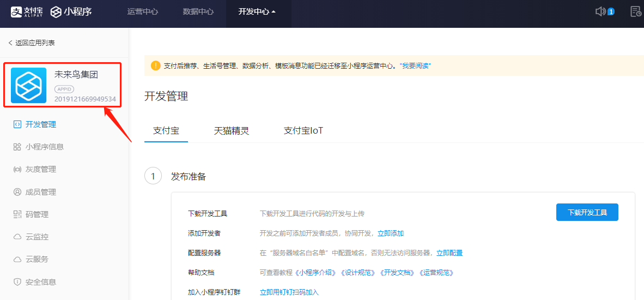Open 云服务 sidebar entry
The width and height of the screenshot is (644, 300).
click(37, 259)
